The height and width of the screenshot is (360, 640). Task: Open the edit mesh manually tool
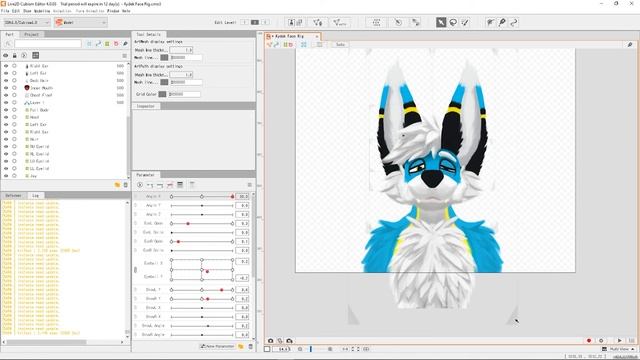(318, 22)
